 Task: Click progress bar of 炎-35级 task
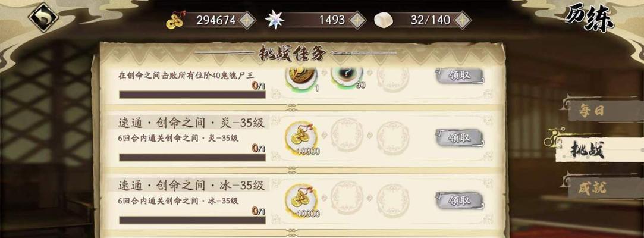192,158
